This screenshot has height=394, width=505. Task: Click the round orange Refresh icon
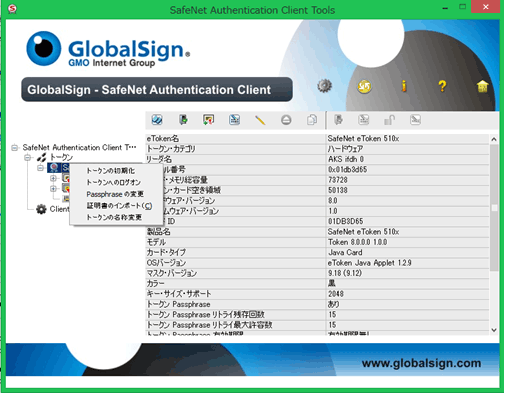tap(364, 87)
